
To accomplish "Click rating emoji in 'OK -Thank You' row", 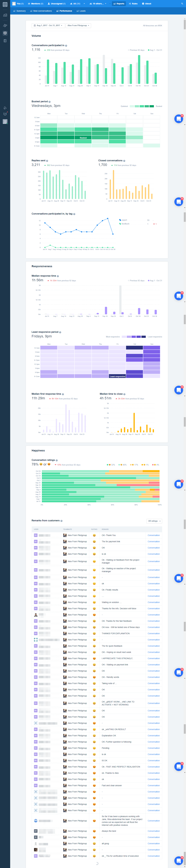I will coord(94,535).
